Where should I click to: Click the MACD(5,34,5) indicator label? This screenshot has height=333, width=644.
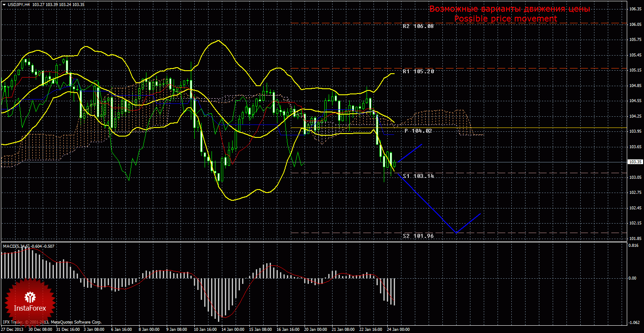click(17, 246)
